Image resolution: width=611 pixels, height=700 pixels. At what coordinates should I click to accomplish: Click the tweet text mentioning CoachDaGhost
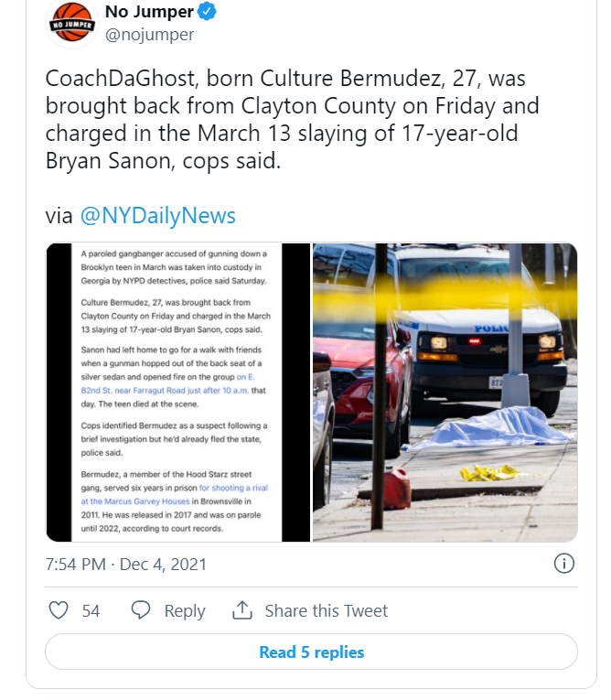point(293,120)
